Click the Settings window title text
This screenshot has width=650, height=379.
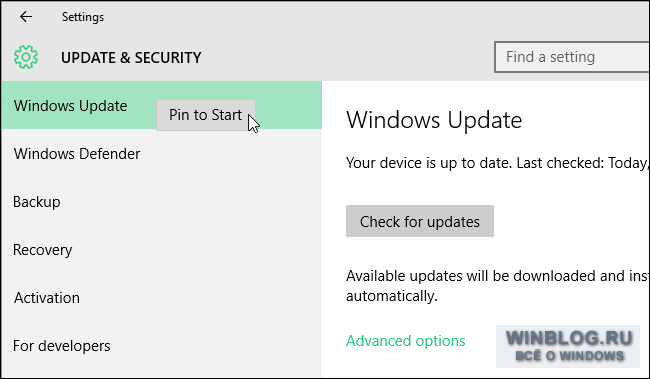[83, 17]
